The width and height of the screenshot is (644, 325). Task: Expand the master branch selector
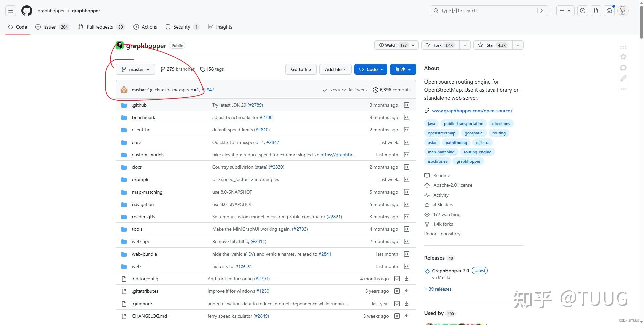135,69
